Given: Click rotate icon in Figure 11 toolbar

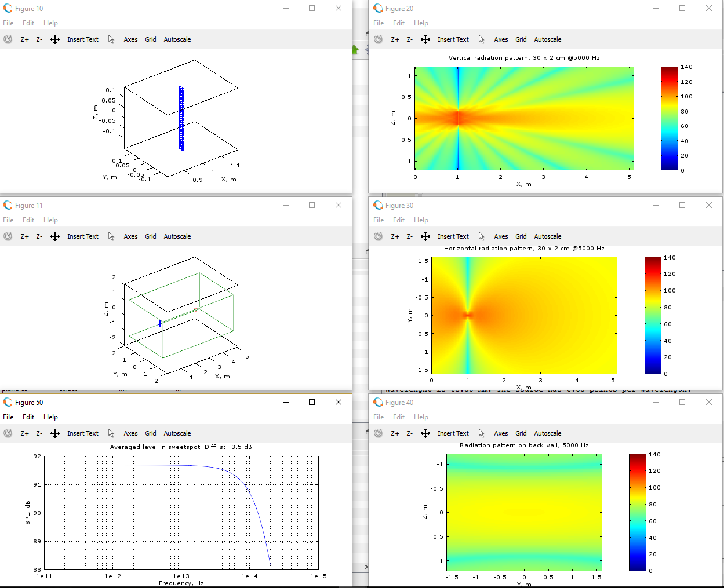Looking at the screenshot, I should pos(8,236).
